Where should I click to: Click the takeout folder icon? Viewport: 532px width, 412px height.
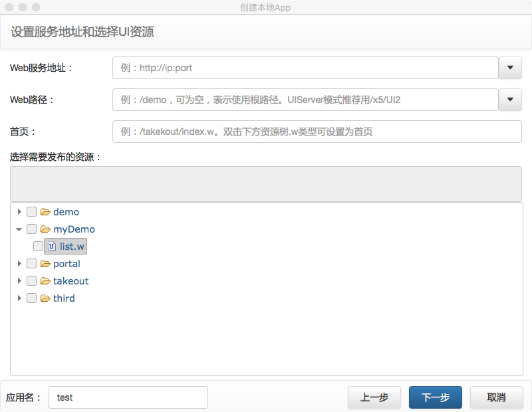(x=45, y=280)
